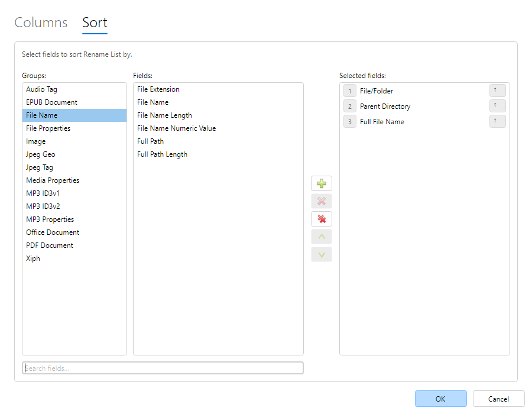532x414 pixels.
Task: Select the MP3 ID3v1 group
Action: tap(74, 193)
